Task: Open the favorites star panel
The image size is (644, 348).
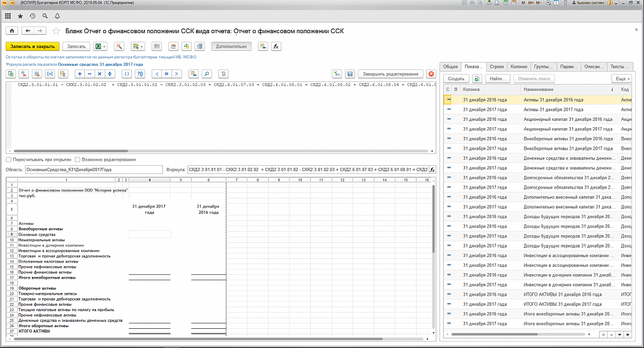Action: (x=20, y=17)
